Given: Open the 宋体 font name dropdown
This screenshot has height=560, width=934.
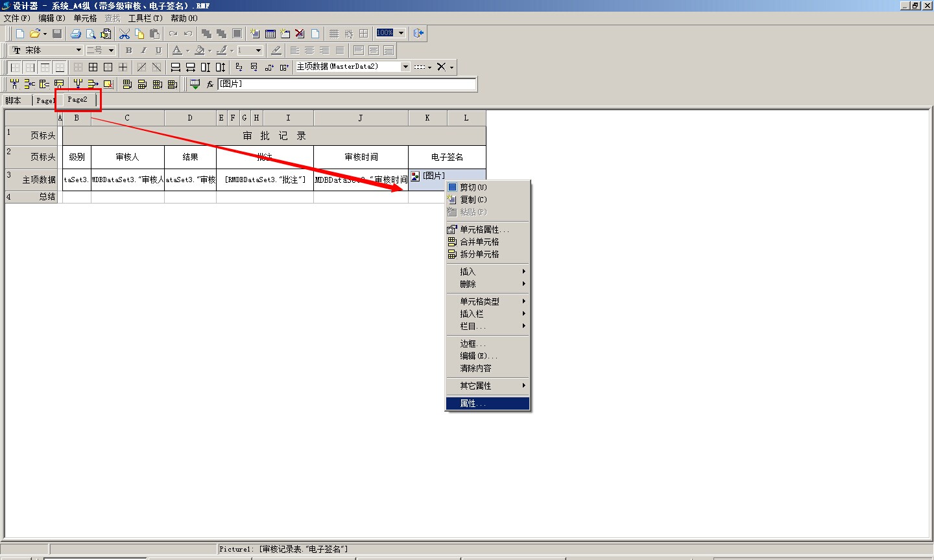Looking at the screenshot, I should (x=78, y=51).
